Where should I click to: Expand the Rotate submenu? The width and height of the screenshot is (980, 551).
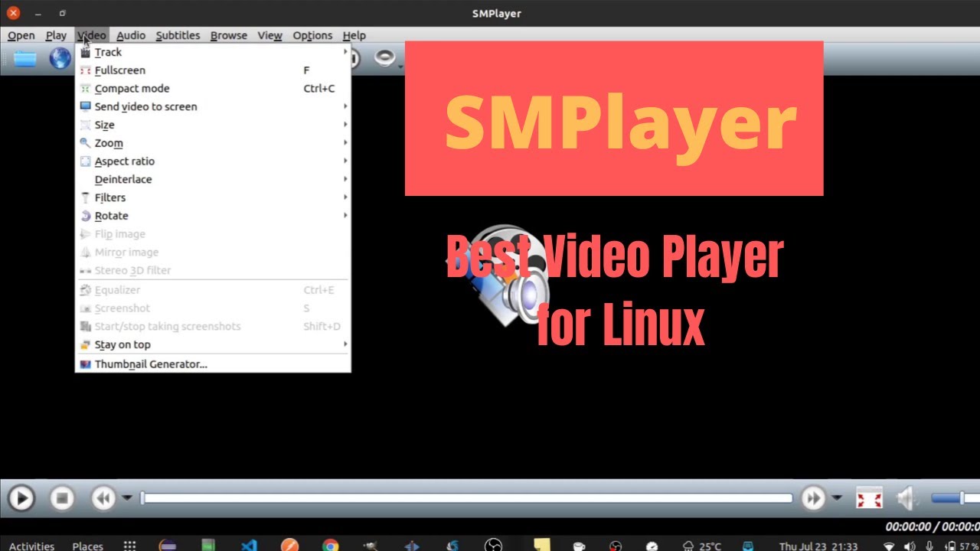click(213, 216)
